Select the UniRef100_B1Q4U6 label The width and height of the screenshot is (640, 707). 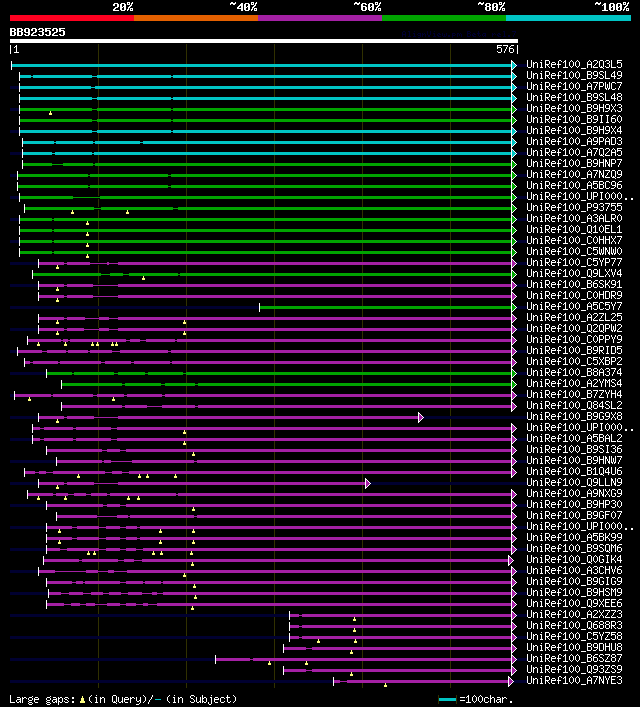[574, 472]
